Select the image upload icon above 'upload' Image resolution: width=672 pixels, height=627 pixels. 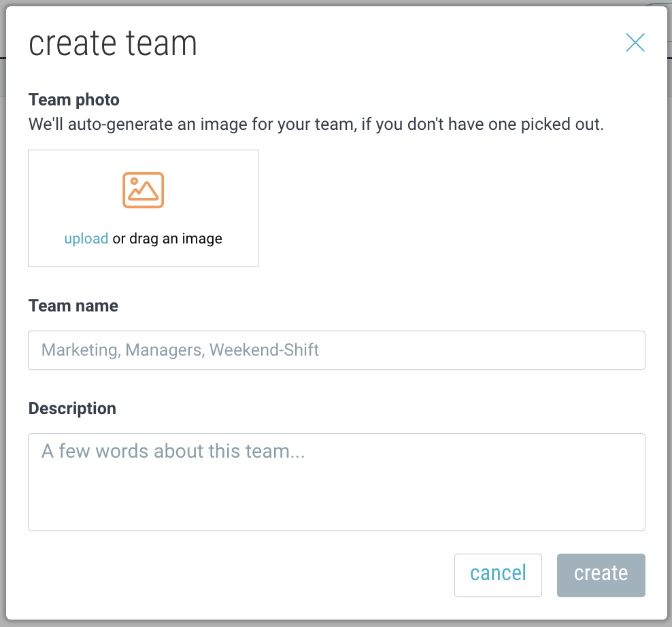coord(143,190)
